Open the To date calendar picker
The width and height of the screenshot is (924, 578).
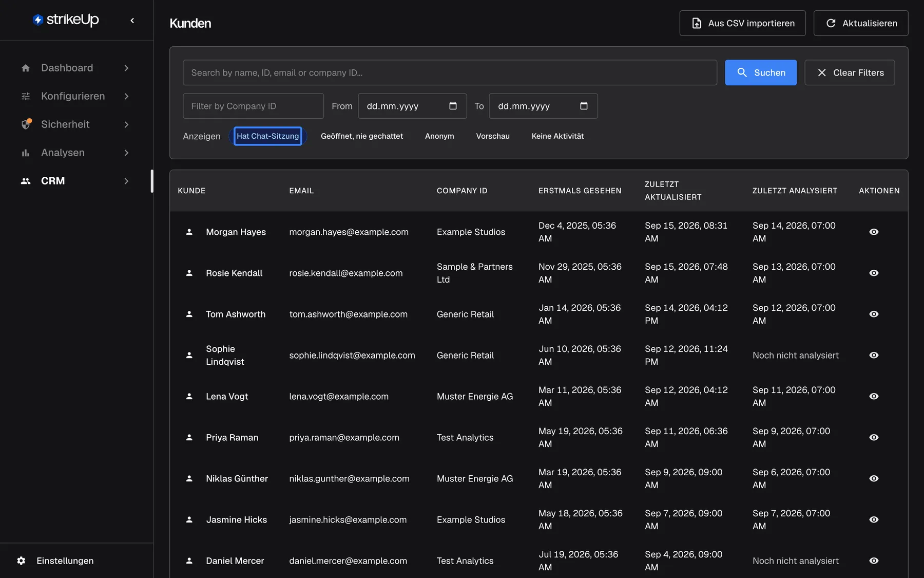tap(584, 106)
